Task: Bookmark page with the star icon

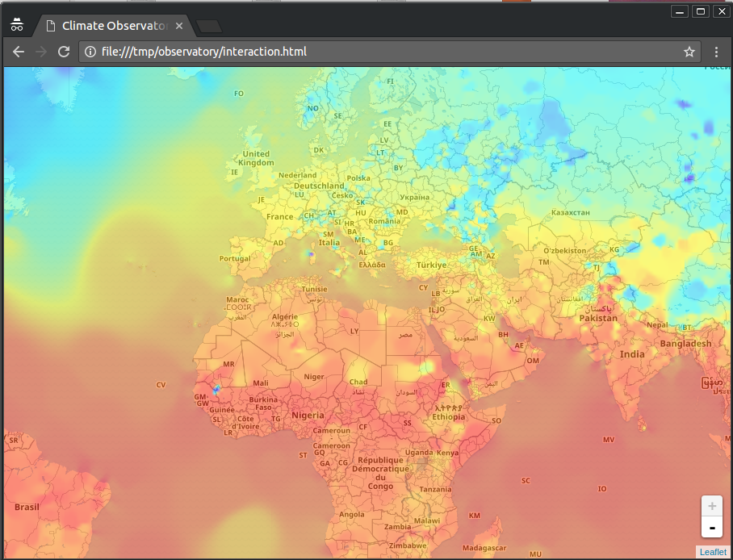Action: 689,52
